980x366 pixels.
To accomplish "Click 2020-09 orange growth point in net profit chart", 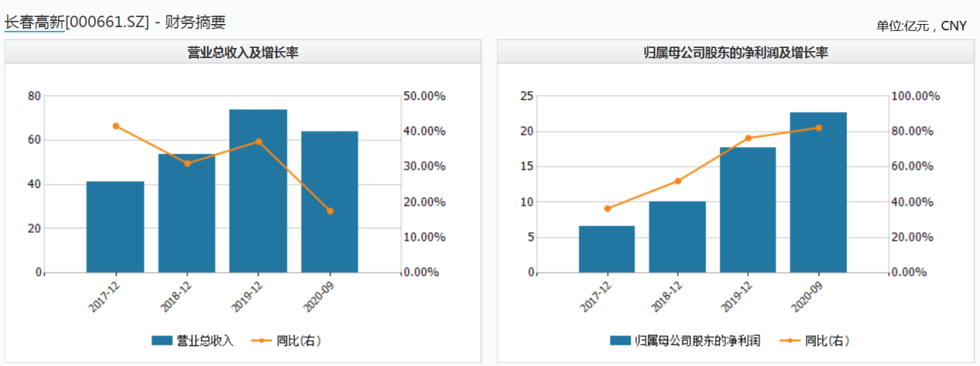I will coord(818,128).
